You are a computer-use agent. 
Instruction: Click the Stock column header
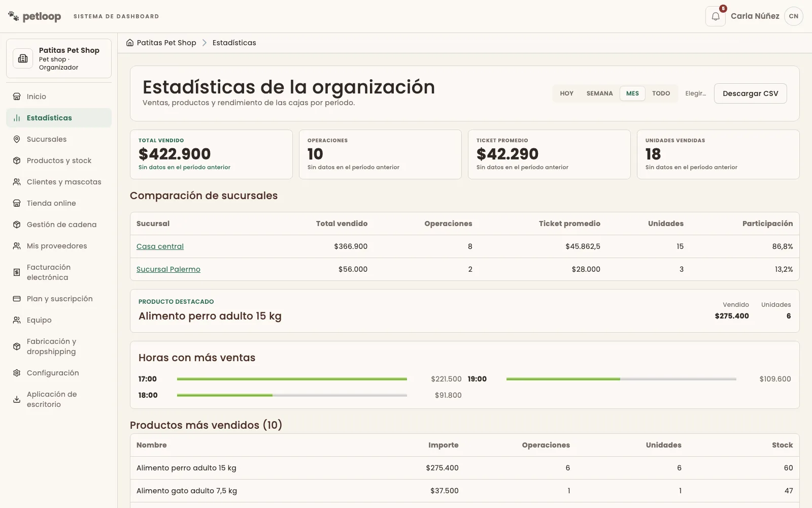782,445
